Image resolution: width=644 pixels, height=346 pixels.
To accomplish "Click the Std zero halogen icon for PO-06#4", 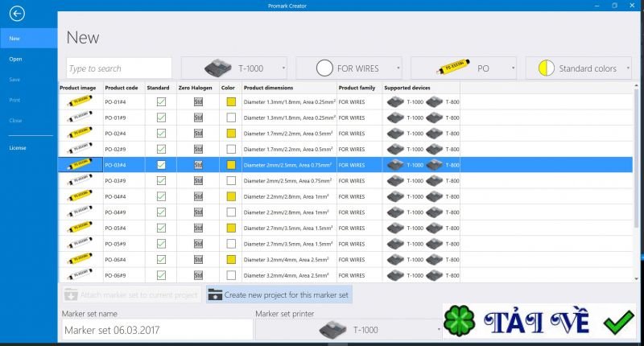I will click(198, 259).
